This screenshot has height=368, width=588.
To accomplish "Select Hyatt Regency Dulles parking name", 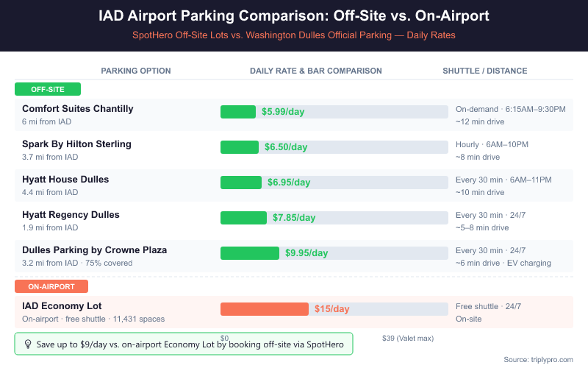I will 71,215.
